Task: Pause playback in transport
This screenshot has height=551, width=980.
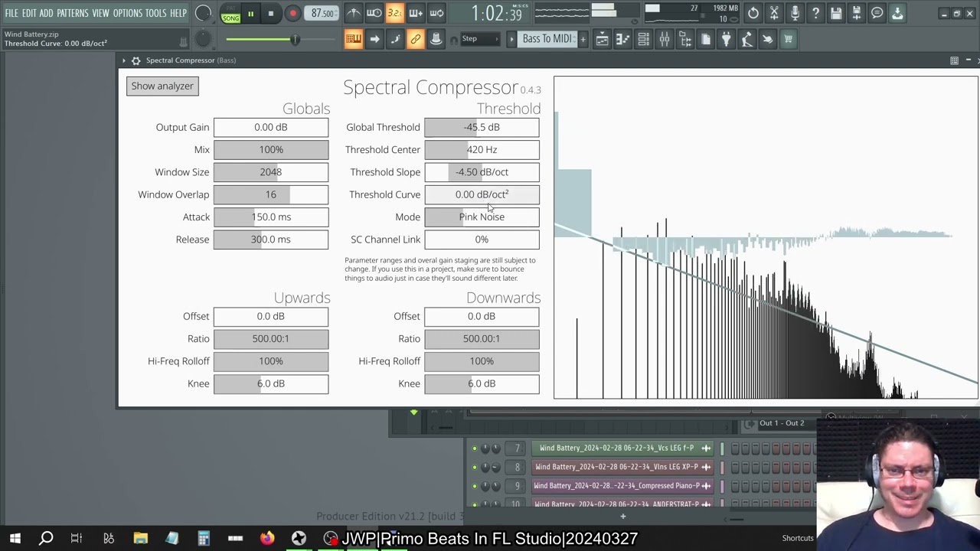Action: [x=250, y=14]
